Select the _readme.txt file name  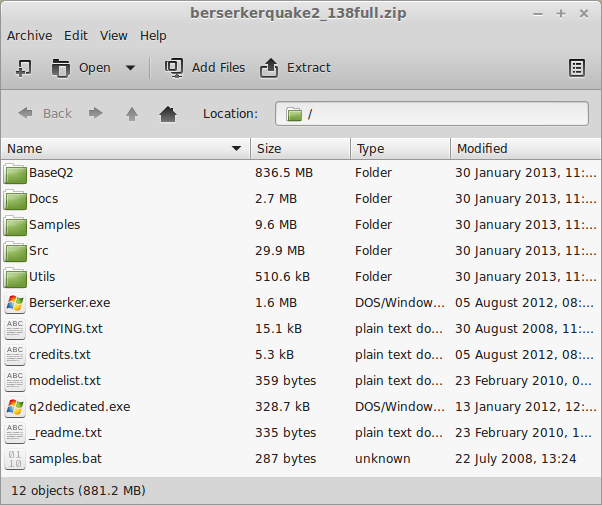tap(66, 433)
